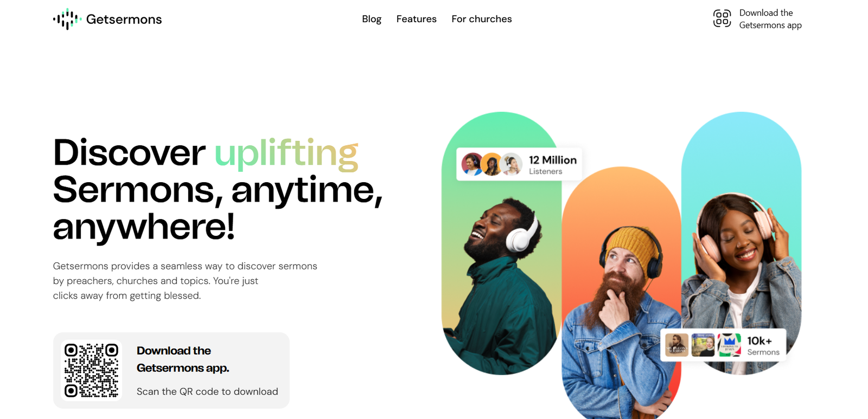Open the Blog menu item

click(x=372, y=19)
